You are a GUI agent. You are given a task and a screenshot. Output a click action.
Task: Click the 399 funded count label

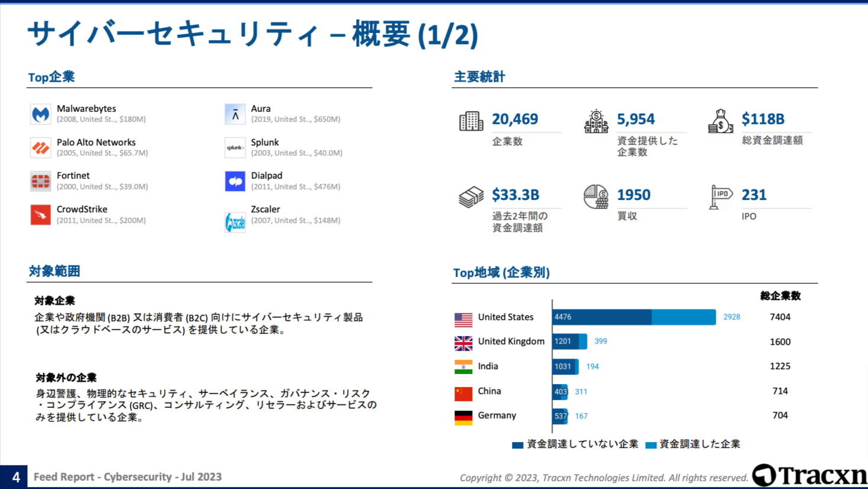601,342
